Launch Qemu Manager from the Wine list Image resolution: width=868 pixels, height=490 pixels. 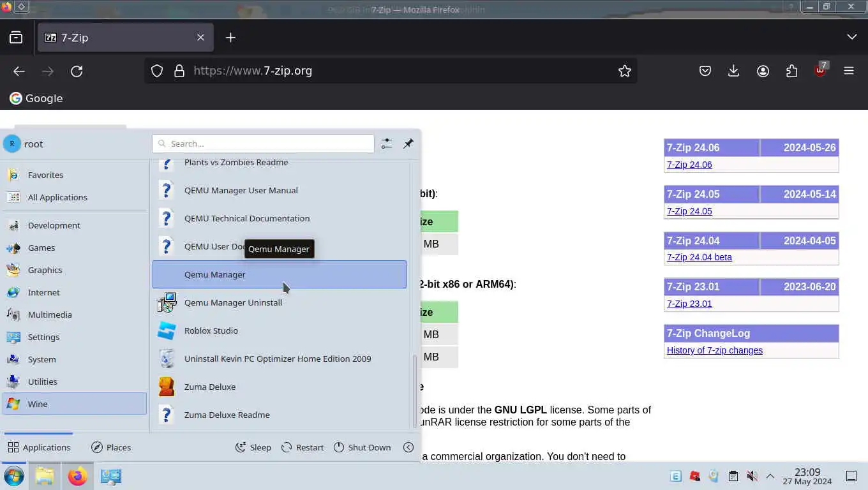click(x=279, y=274)
